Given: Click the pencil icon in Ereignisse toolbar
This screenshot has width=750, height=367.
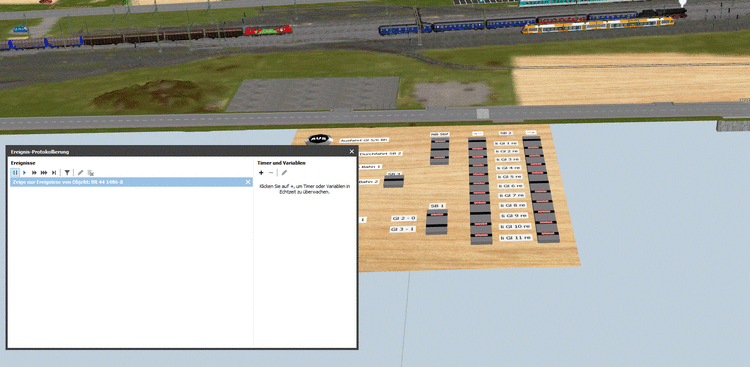Looking at the screenshot, I should 80,172.
